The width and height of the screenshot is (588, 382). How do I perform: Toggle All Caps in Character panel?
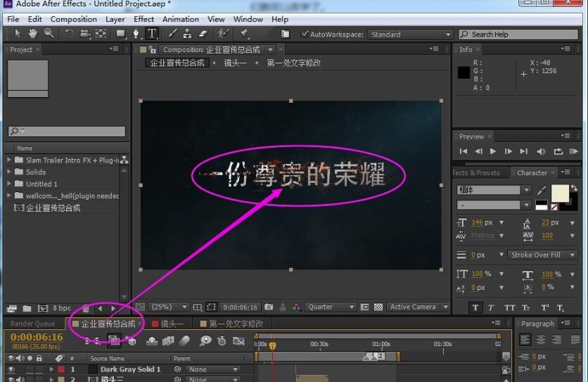[x=509, y=307]
